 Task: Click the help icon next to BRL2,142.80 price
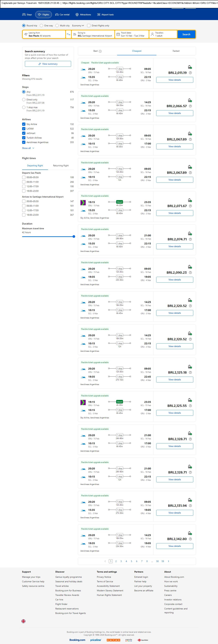click(190, 539)
